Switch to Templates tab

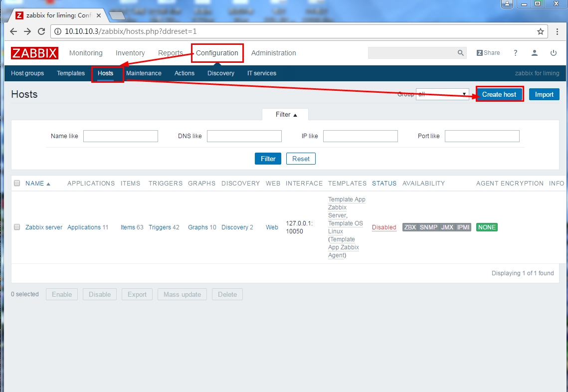click(x=71, y=73)
